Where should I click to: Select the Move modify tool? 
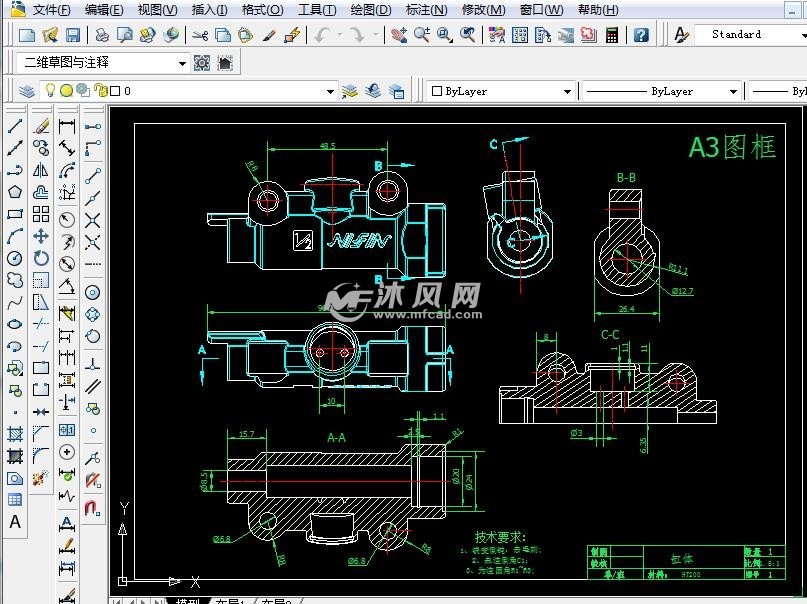[x=41, y=236]
